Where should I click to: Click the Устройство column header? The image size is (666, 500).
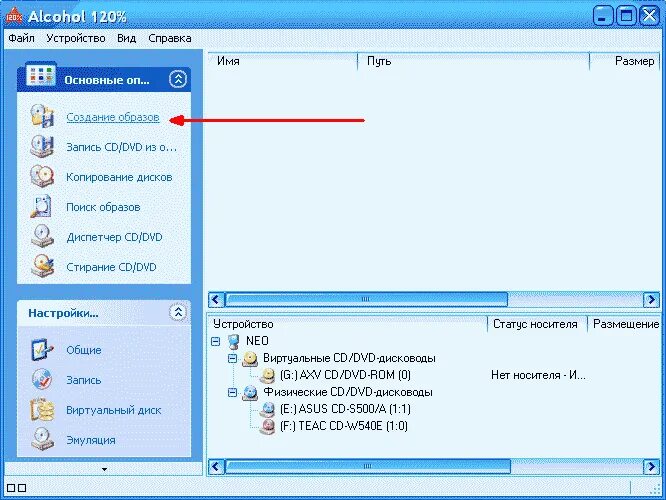coord(347,324)
